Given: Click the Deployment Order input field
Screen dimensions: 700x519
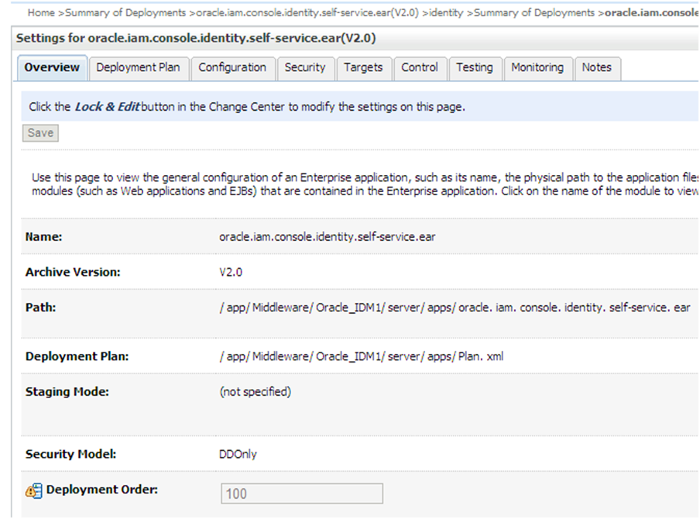Looking at the screenshot, I should pyautogui.click(x=302, y=494).
